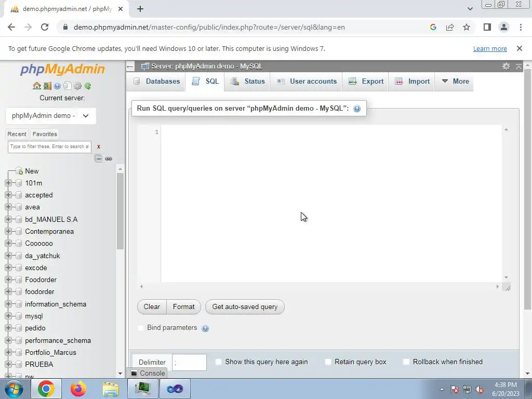Check Rollback when finished
Image resolution: width=532 pixels, height=399 pixels.
(x=406, y=362)
